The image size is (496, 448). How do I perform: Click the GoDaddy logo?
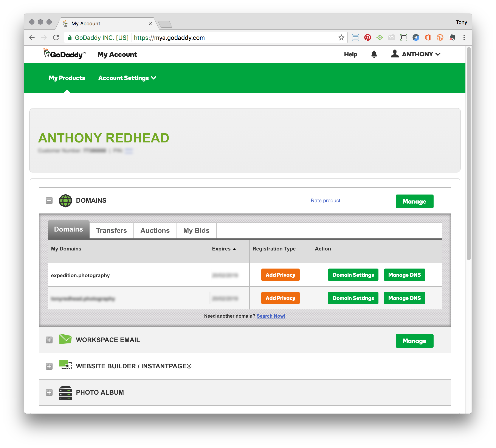pyautogui.click(x=64, y=54)
